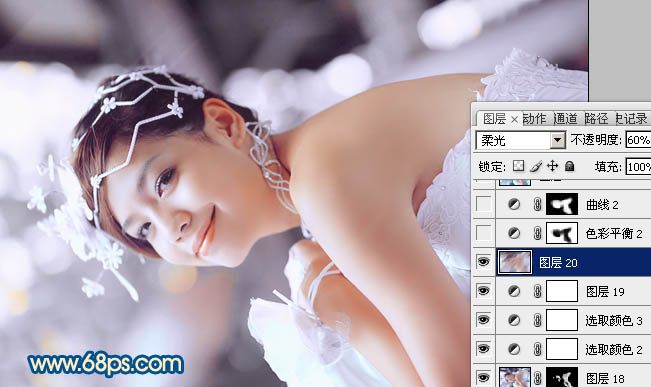Switch to the 路径 tab
Screen dimensions: 651x387
[x=596, y=119]
